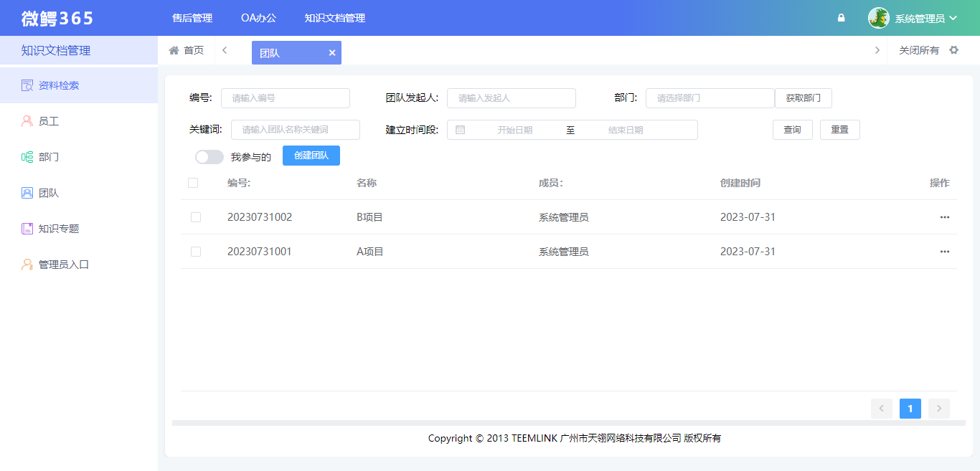Click the calendar icon in 建立时间段 field
Image resolution: width=980 pixels, height=471 pixels.
click(460, 129)
